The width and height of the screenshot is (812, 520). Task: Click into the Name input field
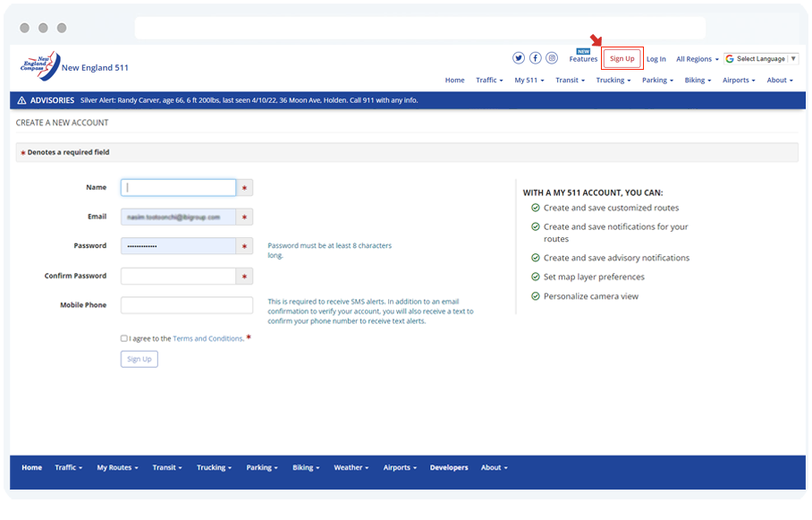(x=178, y=188)
